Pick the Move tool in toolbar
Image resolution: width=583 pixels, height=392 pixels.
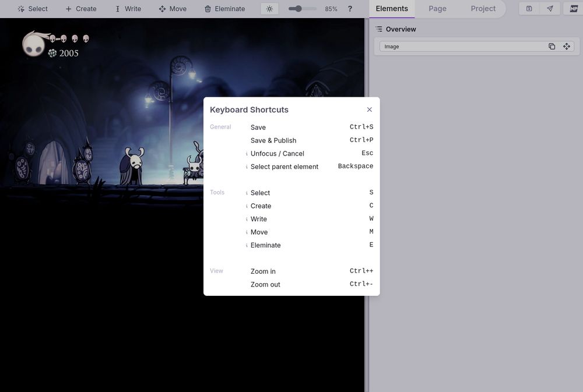tap(173, 9)
